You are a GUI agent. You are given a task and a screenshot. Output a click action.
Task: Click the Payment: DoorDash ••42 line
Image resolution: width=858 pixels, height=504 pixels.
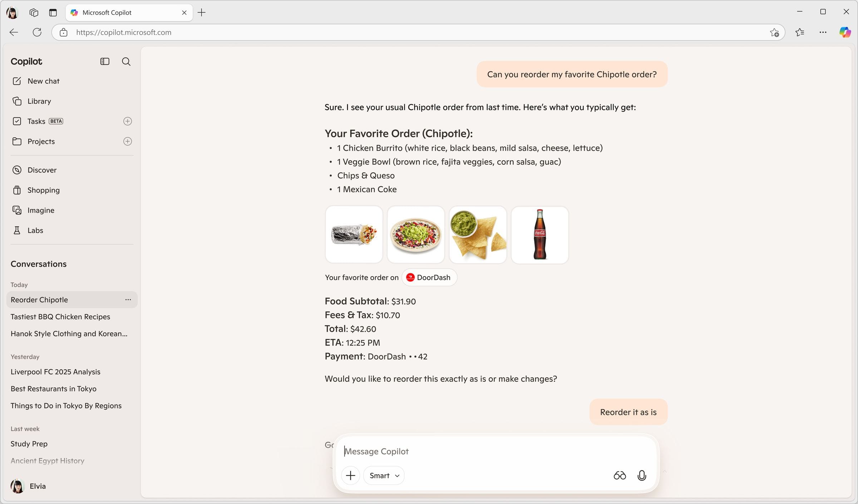pyautogui.click(x=376, y=356)
